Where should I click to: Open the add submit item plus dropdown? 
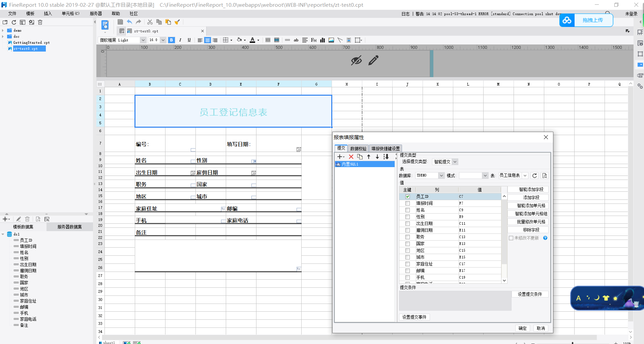[341, 157]
